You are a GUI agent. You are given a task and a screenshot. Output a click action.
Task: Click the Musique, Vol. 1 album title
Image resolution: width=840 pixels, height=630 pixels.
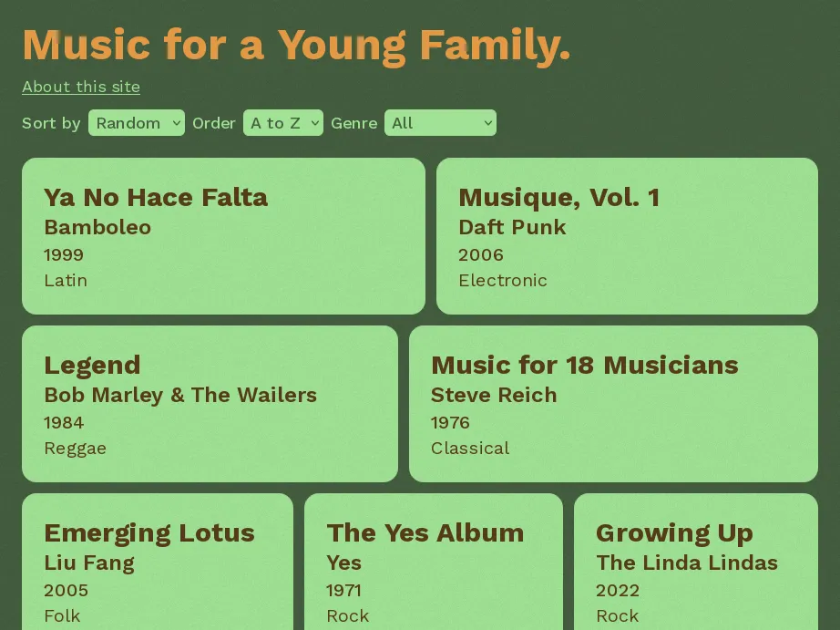(x=558, y=197)
